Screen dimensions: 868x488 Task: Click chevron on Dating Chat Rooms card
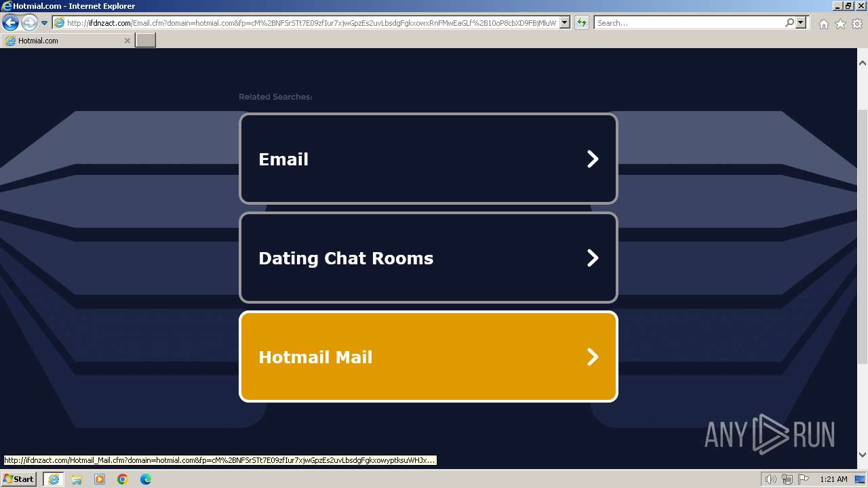[x=593, y=258]
